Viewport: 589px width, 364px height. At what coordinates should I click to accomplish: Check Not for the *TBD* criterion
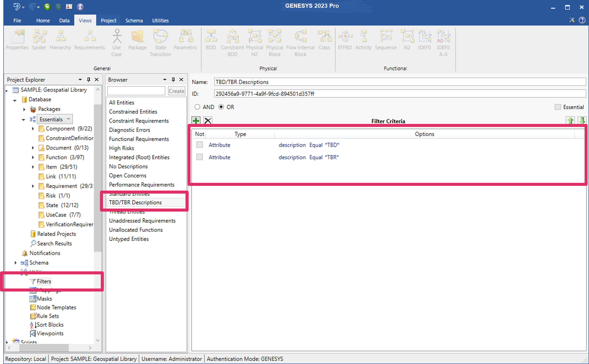(199, 145)
